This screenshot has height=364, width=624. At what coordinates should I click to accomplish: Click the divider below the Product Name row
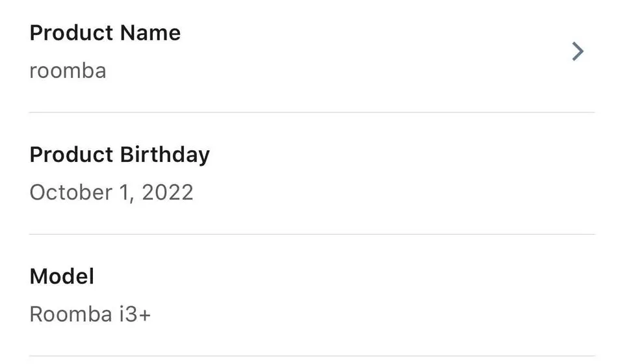point(312,112)
